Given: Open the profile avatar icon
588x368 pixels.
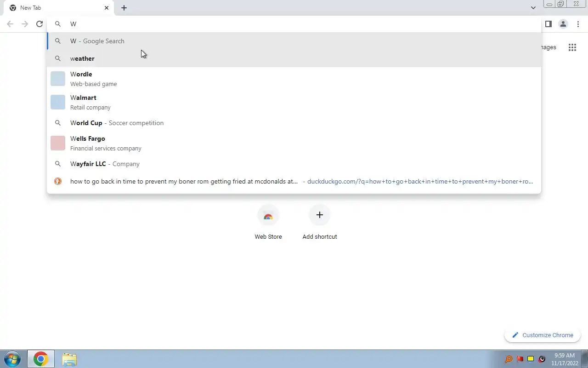Looking at the screenshot, I should [x=563, y=24].
